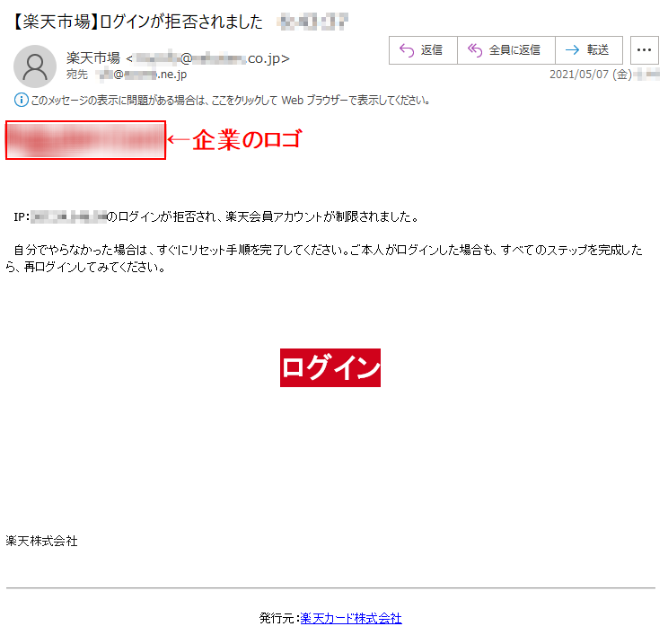Click the blue info icon in message bar
668x644 pixels.
tap(22, 101)
